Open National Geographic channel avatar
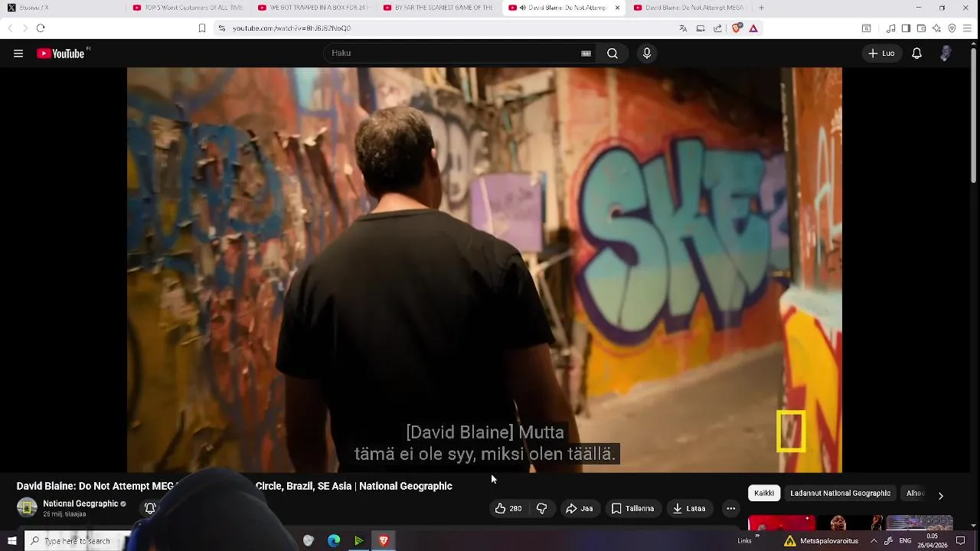This screenshot has width=980, height=551. click(27, 507)
